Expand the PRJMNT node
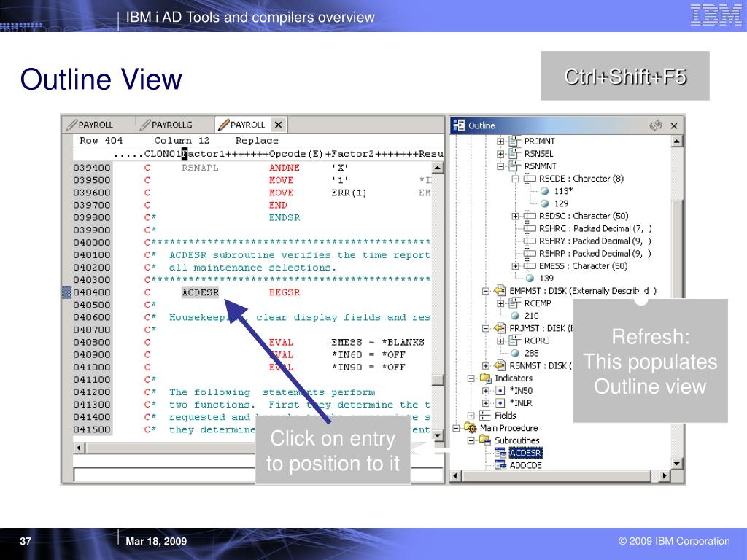The width and height of the screenshot is (747, 560). pyautogui.click(x=500, y=141)
